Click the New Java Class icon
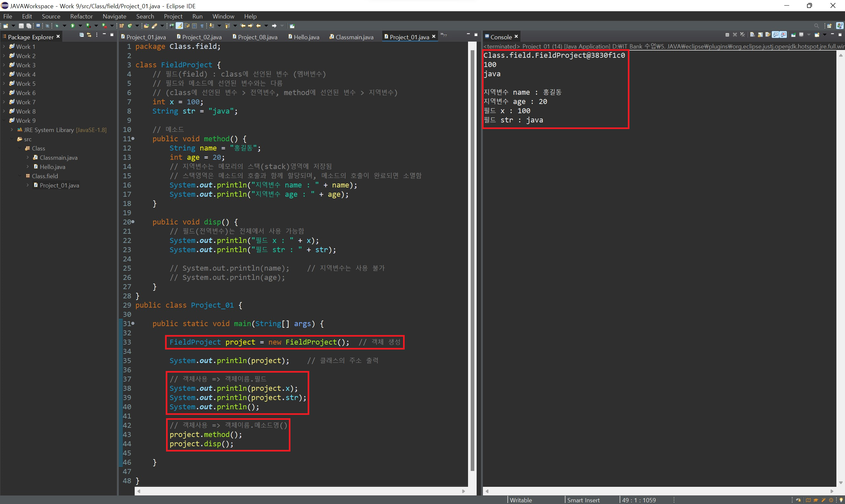845x504 pixels. [130, 26]
